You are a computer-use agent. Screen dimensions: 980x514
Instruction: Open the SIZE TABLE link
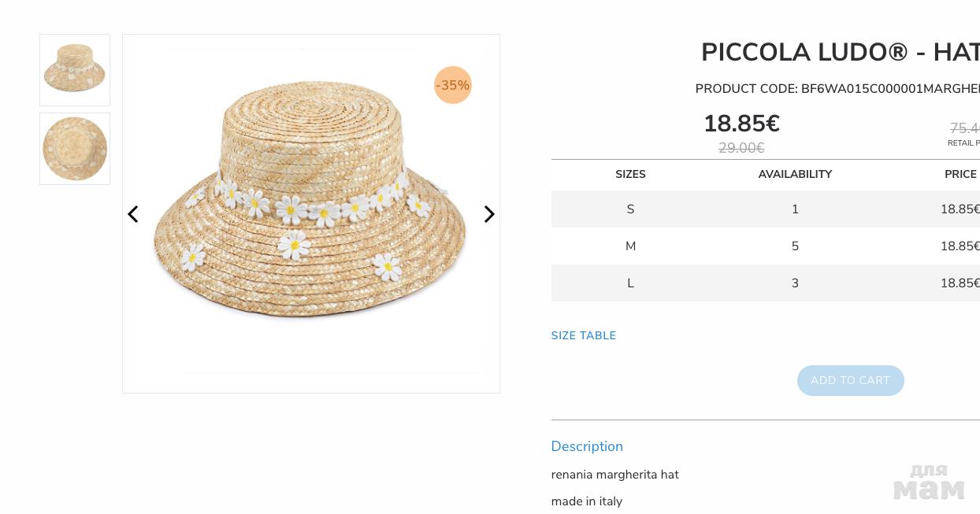coord(584,335)
